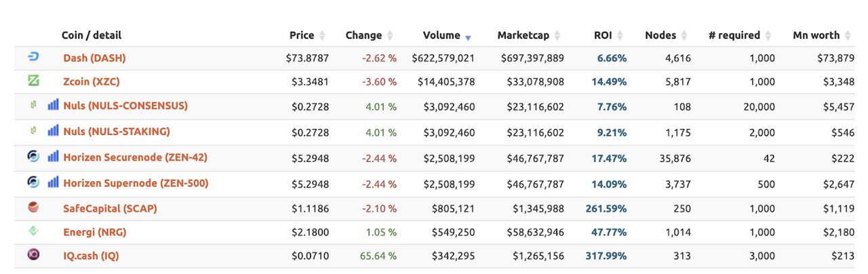Click Horizen Securenode ROI 17.47%

pyautogui.click(x=609, y=157)
